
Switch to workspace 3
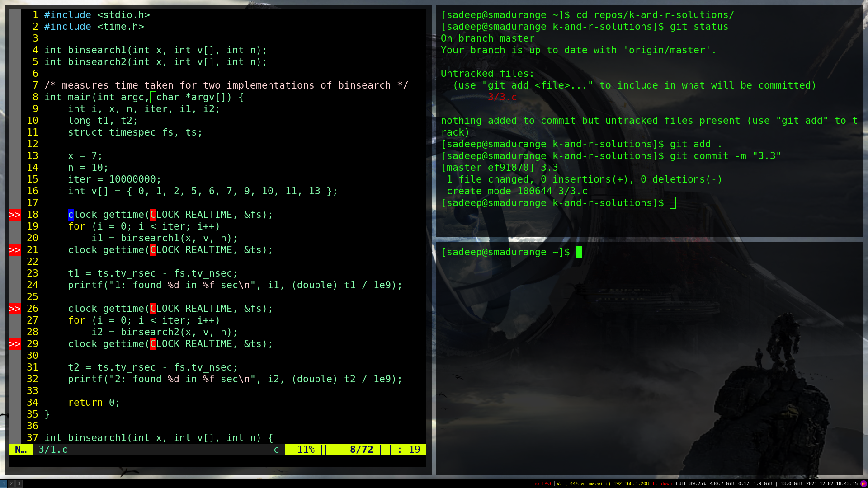coord(19,483)
